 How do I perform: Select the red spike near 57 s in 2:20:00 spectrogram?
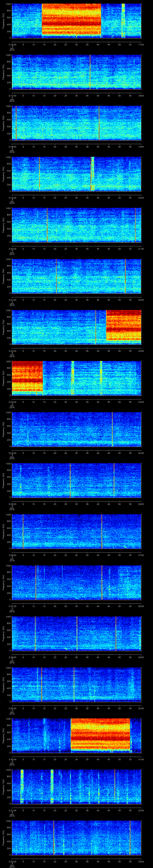tap(135, 225)
